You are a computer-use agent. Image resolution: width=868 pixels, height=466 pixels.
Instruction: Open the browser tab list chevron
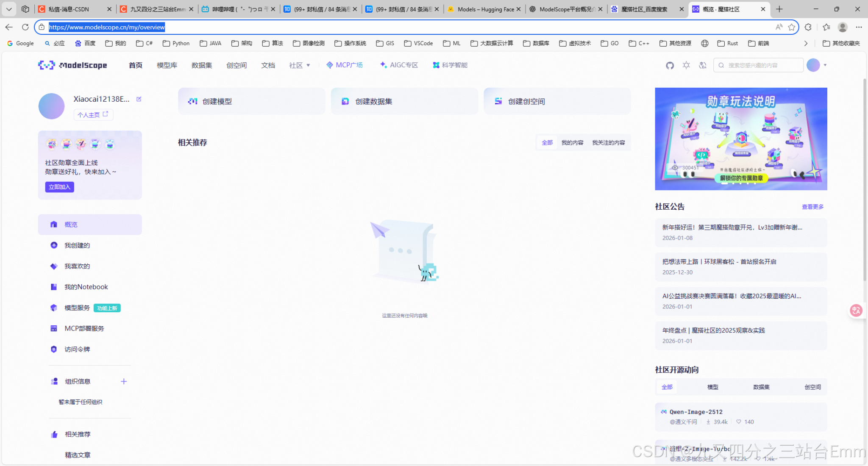(9, 9)
